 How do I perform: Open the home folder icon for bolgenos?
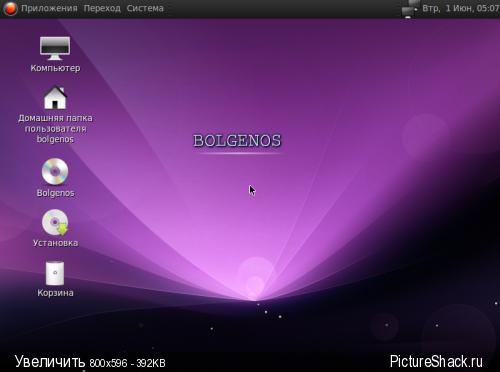click(55, 98)
